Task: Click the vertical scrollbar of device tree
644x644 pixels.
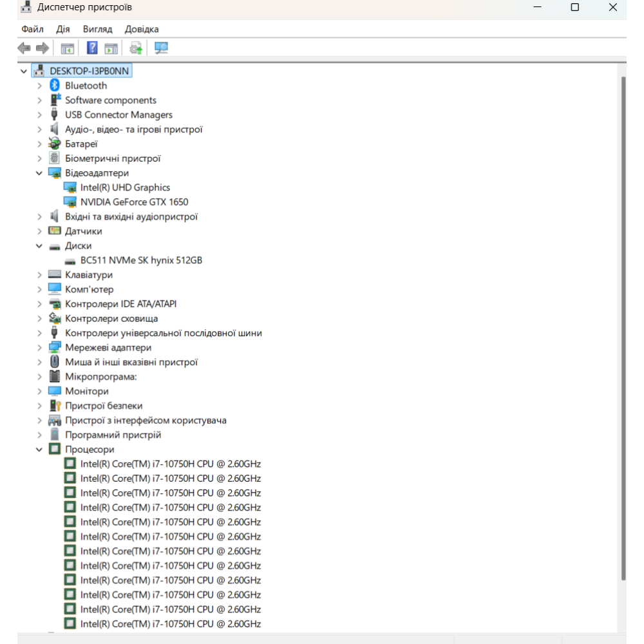Action: pyautogui.click(x=622, y=322)
